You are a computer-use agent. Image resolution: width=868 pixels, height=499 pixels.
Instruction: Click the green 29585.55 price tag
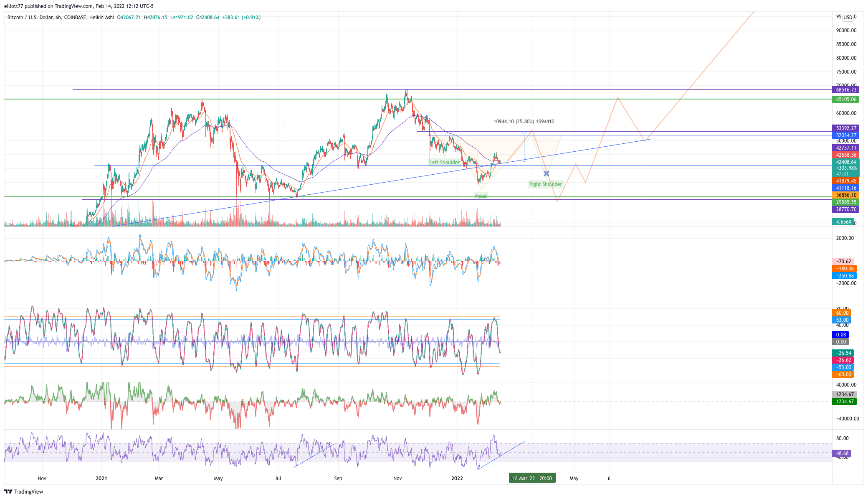846,202
